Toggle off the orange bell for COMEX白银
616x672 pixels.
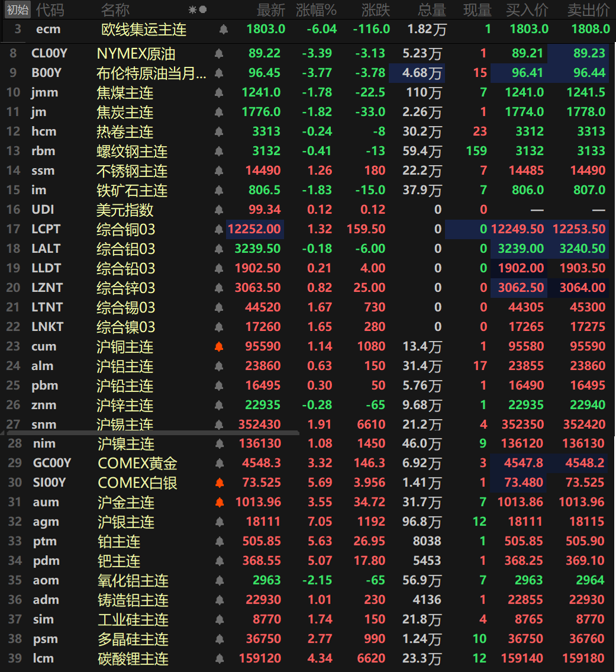(219, 483)
